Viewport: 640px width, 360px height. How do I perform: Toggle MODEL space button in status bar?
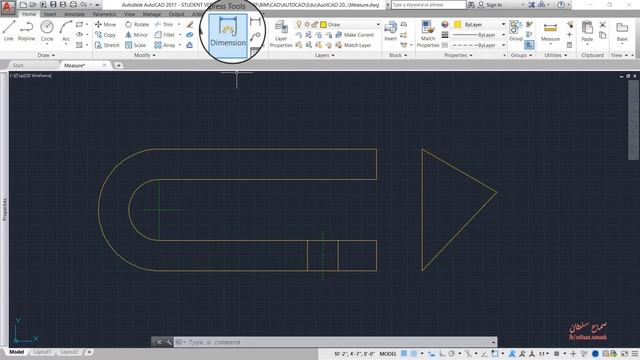tap(388, 353)
